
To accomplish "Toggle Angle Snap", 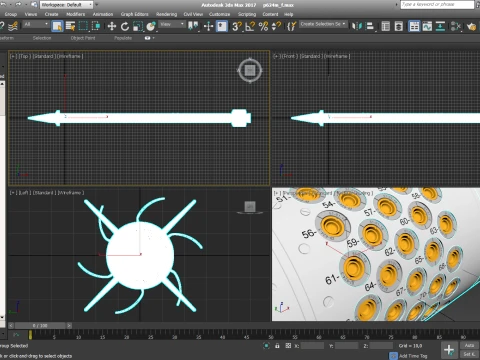I will tap(250, 26).
